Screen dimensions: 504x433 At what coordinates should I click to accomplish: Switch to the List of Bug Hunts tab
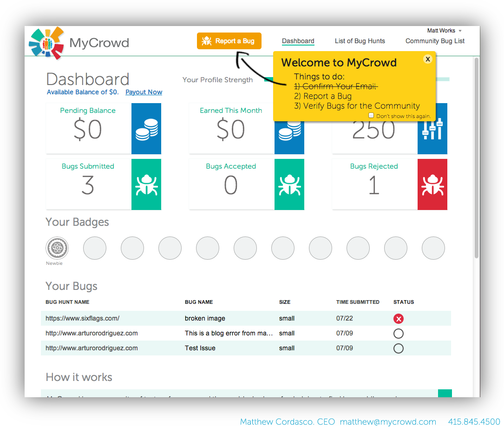360,41
